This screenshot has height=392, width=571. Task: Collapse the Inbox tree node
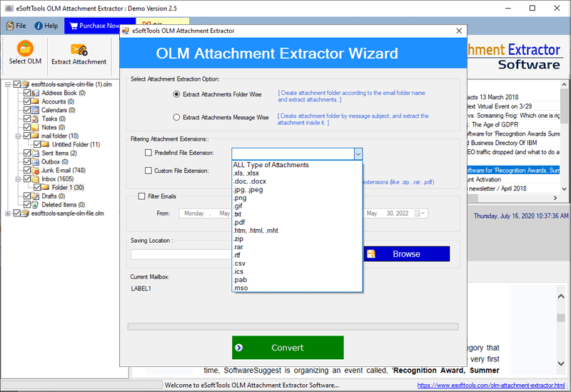pyautogui.click(x=18, y=179)
